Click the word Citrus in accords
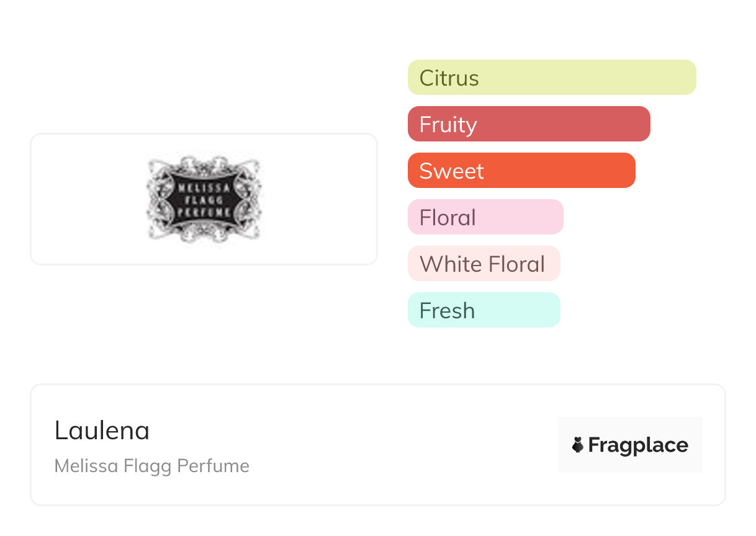The width and height of the screenshot is (756, 536). click(449, 78)
